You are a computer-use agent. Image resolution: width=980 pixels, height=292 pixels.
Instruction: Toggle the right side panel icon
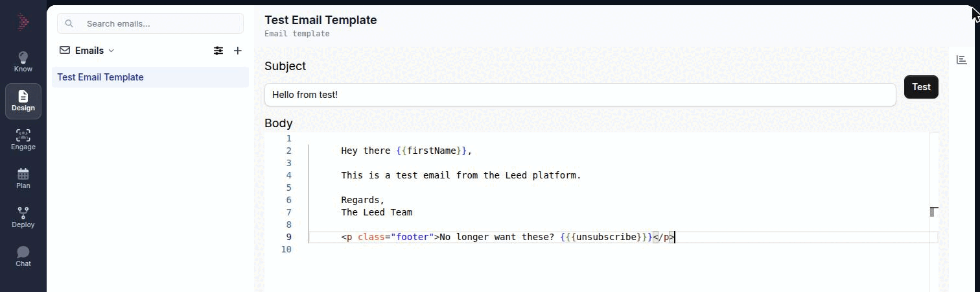pos(962,60)
